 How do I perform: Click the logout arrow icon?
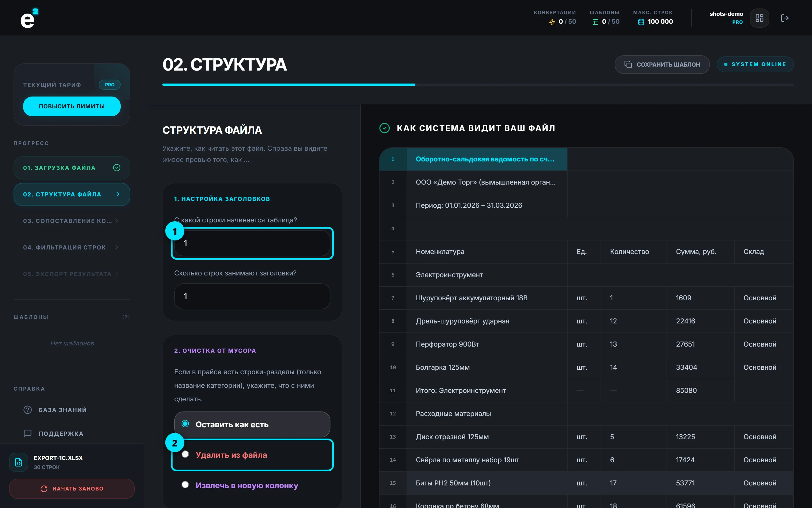coord(784,18)
